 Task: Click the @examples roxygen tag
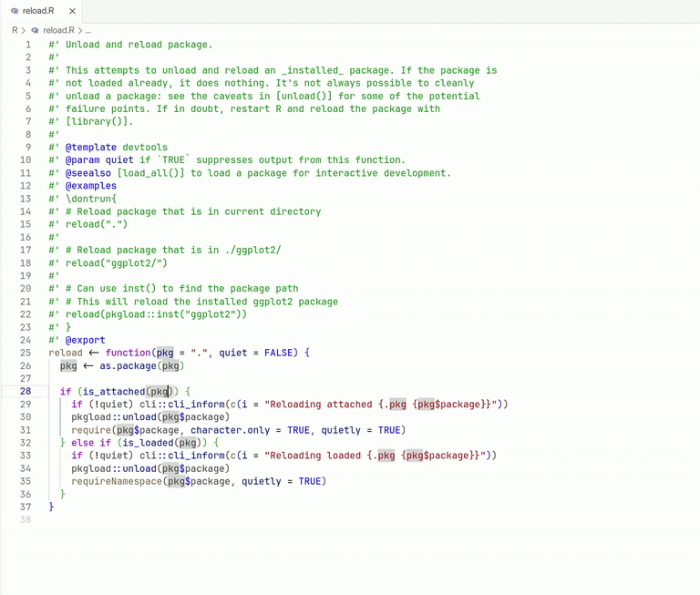91,186
